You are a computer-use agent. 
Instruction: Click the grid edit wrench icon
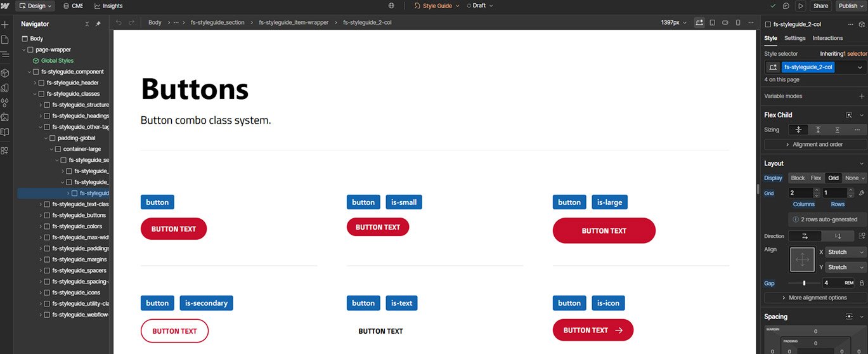point(861,193)
